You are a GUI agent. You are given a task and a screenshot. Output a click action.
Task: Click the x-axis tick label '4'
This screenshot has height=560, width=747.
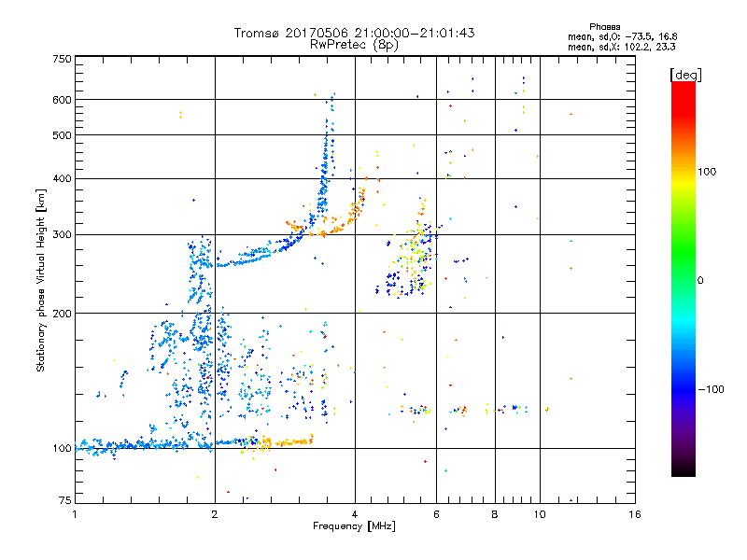coord(355,514)
